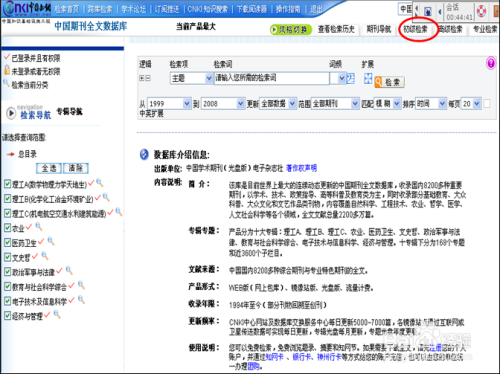Select 总目录 in the navigation tree
The height and width of the screenshot is (374, 500).
point(27,154)
